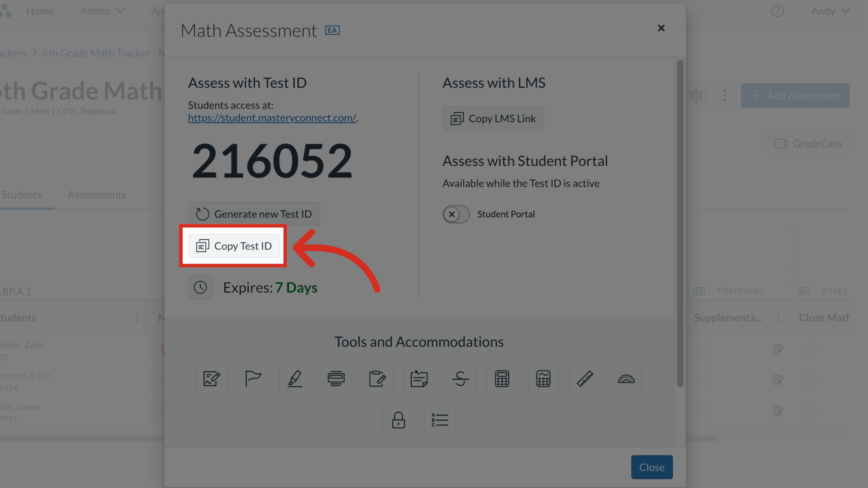Enable the flag tool
868x488 pixels.
tap(253, 379)
